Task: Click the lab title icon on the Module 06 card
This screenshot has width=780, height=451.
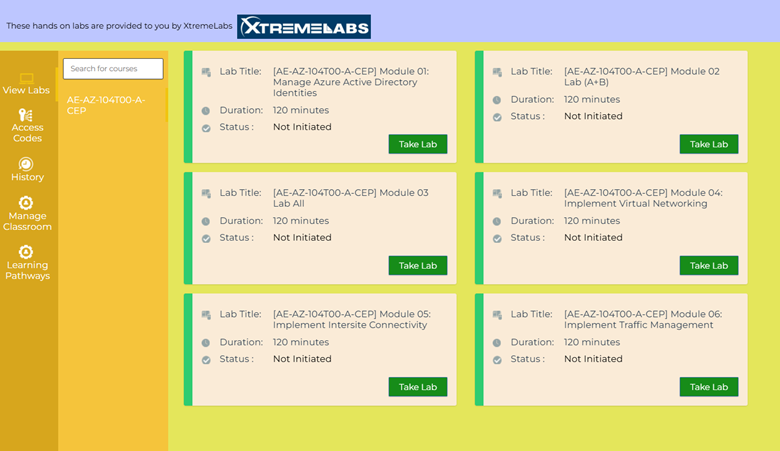Action: pyautogui.click(x=497, y=314)
